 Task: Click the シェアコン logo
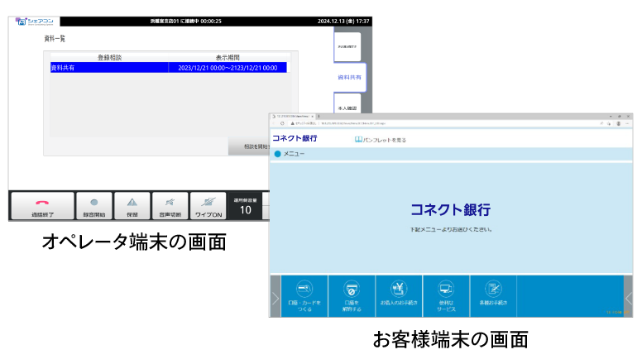(34, 21)
